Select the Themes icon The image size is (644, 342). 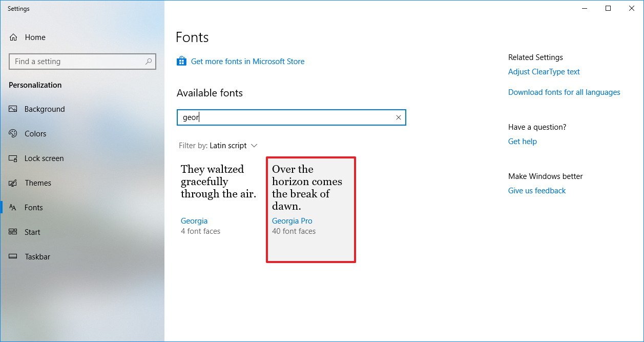[13, 183]
